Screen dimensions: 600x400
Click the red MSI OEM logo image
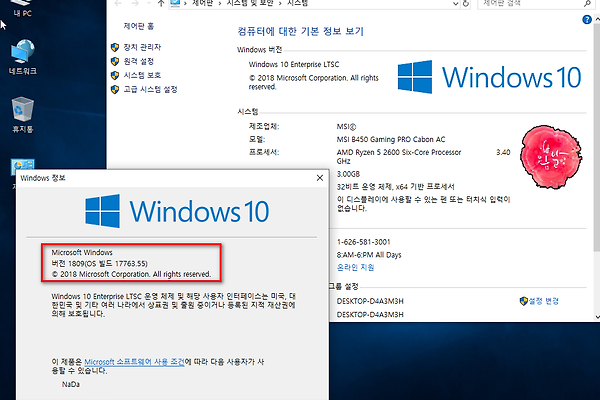[x=551, y=157]
